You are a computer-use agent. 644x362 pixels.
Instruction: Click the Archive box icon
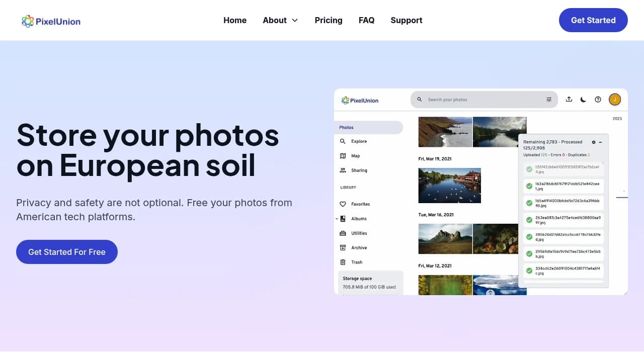click(x=343, y=248)
